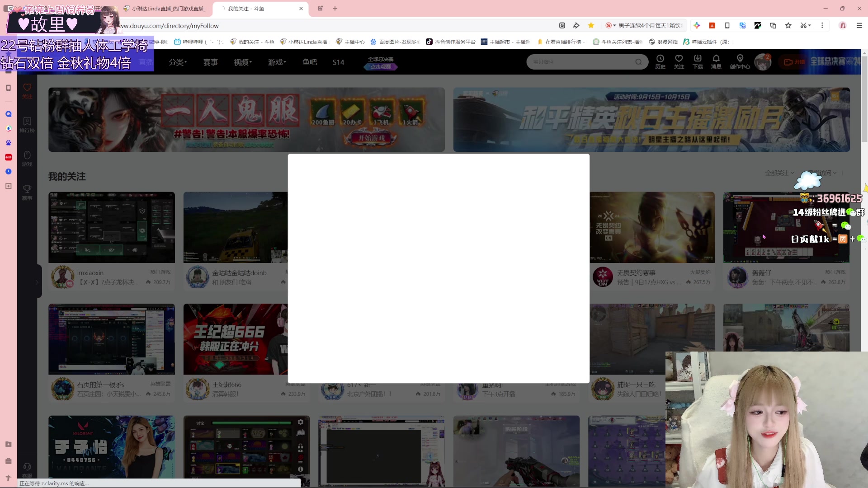The width and height of the screenshot is (868, 488).
Task: Open 哔哩哔哩 bookmark
Action: (199, 42)
